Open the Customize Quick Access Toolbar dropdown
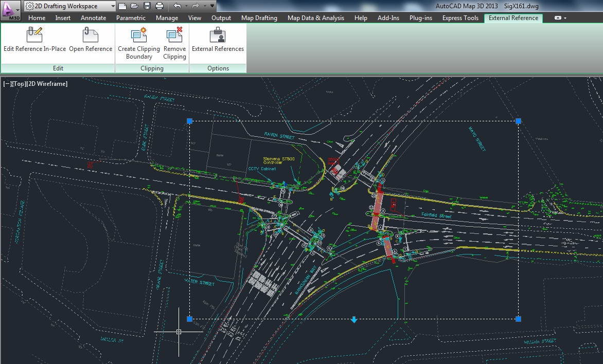The image size is (603, 364). tap(212, 6)
